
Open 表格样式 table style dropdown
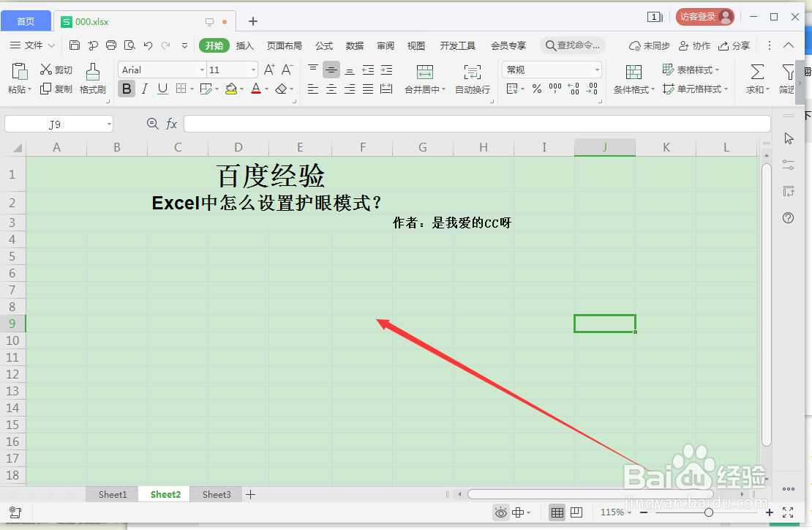pos(691,70)
